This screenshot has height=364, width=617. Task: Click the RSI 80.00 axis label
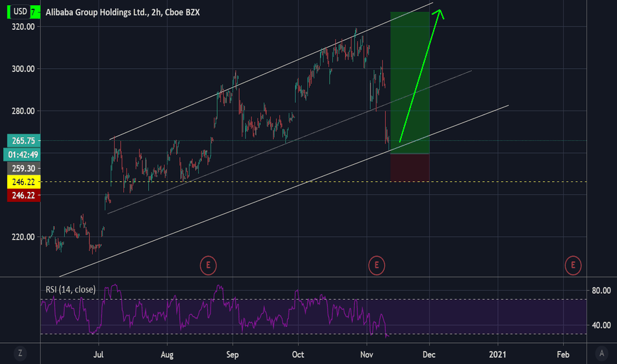pyautogui.click(x=601, y=291)
